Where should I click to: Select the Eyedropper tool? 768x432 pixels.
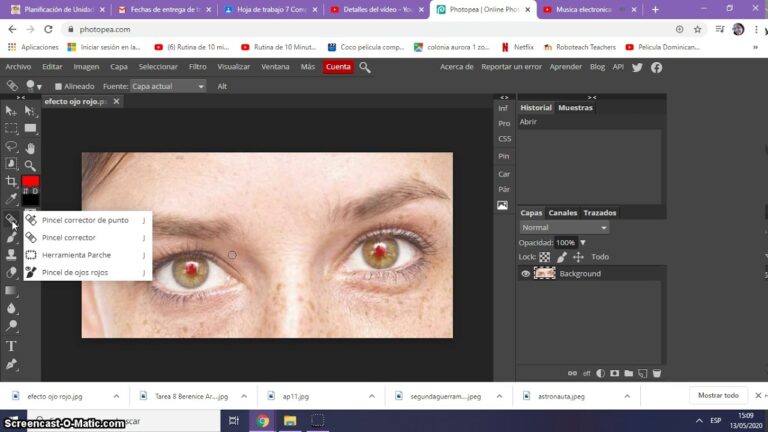(11, 199)
